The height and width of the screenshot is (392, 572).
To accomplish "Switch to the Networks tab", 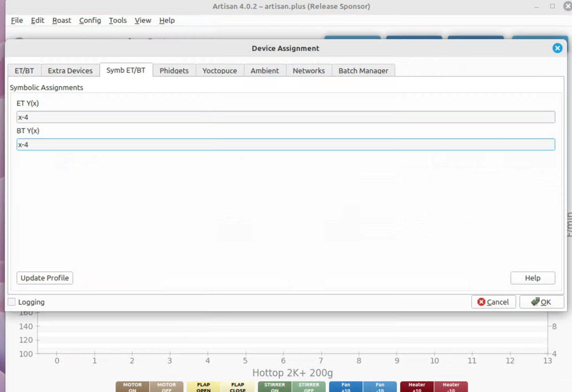I will click(309, 70).
